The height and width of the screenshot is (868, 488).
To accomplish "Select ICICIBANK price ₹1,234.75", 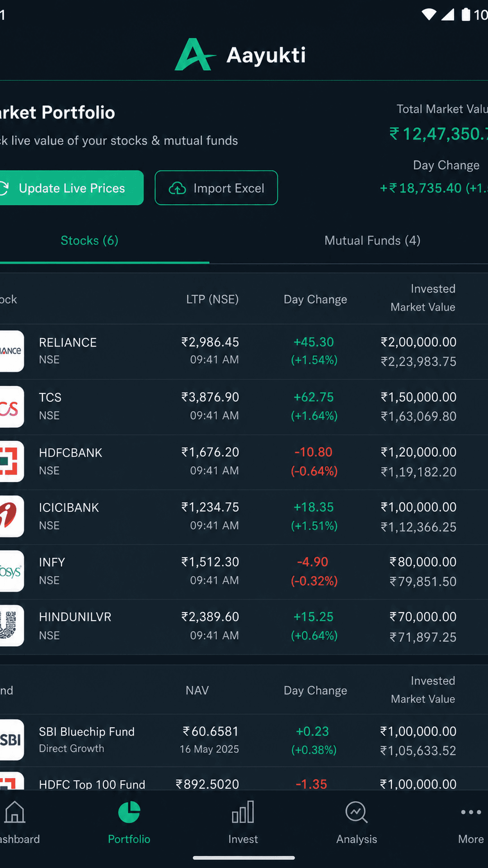I will [210, 507].
